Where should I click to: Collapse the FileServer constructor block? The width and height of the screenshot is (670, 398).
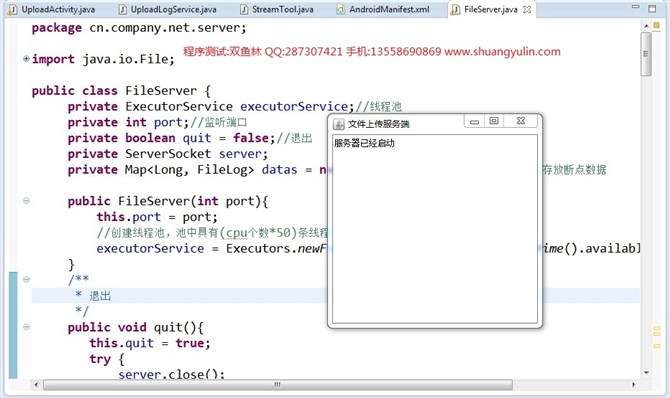coord(26,200)
